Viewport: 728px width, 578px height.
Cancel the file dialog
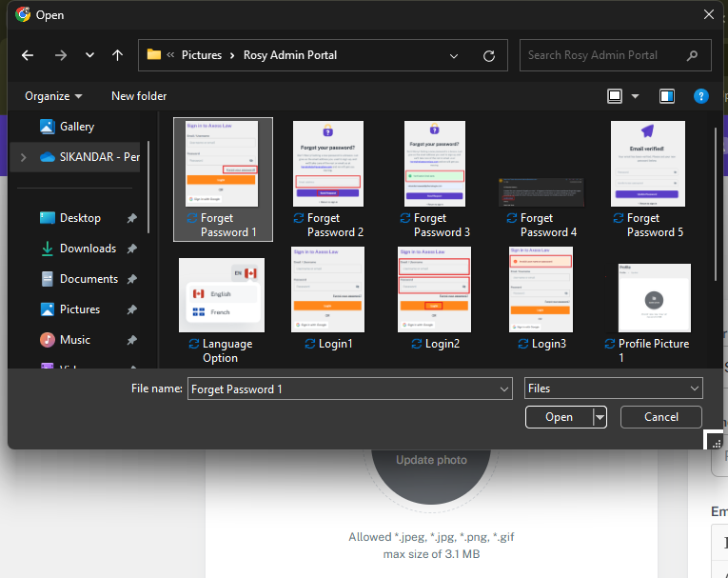point(660,417)
